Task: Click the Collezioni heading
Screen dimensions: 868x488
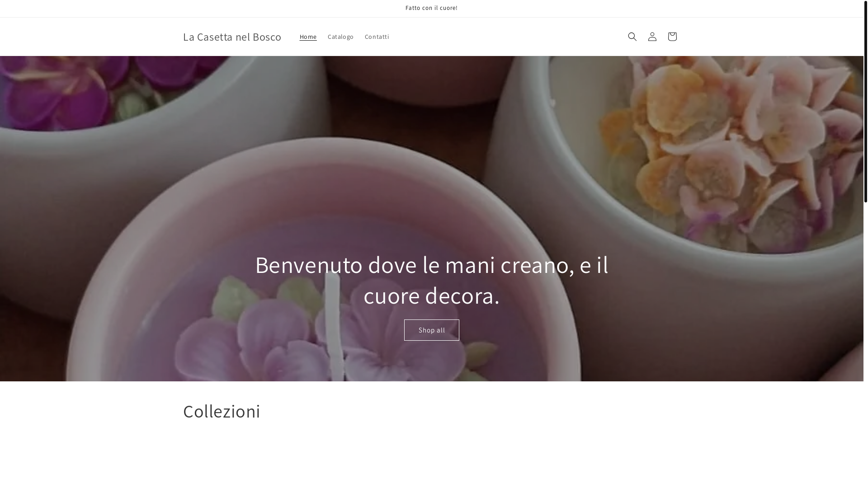Action: click(x=222, y=411)
